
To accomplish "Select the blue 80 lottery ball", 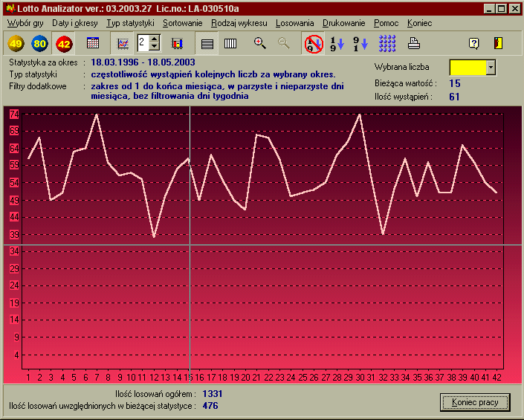I will point(39,43).
